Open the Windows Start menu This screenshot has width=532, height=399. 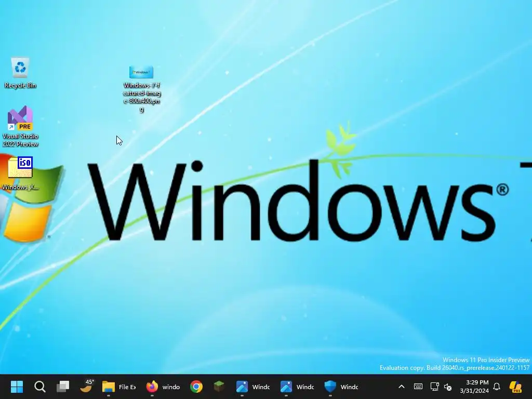pyautogui.click(x=17, y=387)
